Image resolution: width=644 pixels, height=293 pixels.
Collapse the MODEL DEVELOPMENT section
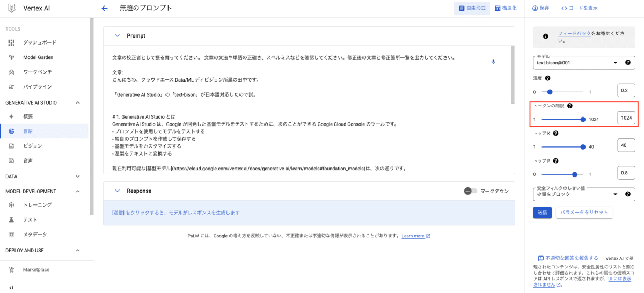tap(78, 191)
